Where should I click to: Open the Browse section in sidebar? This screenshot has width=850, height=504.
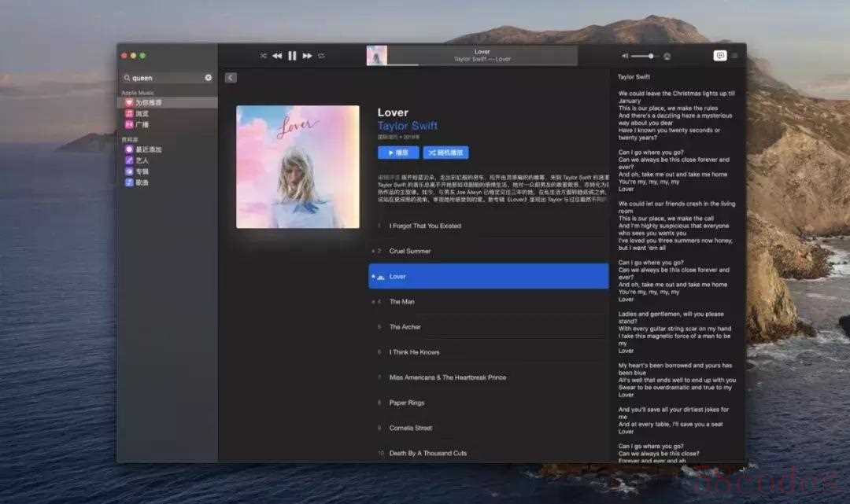point(142,114)
